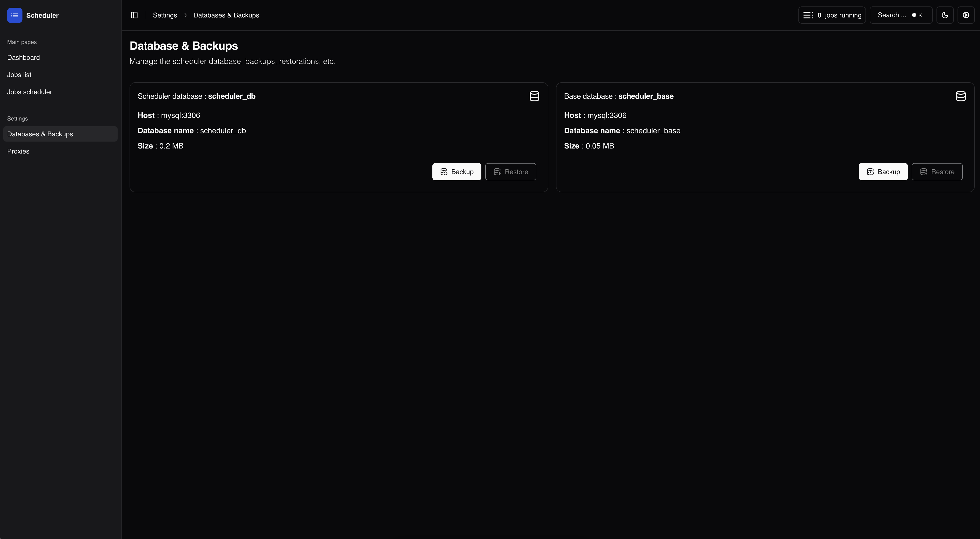Click database icon in scheduler_base card
This screenshot has height=539, width=980.
coord(960,96)
